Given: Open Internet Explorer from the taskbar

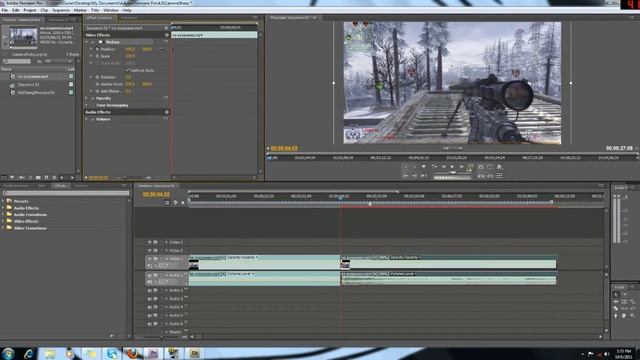Looking at the screenshot, I should pyautogui.click(x=29, y=353).
